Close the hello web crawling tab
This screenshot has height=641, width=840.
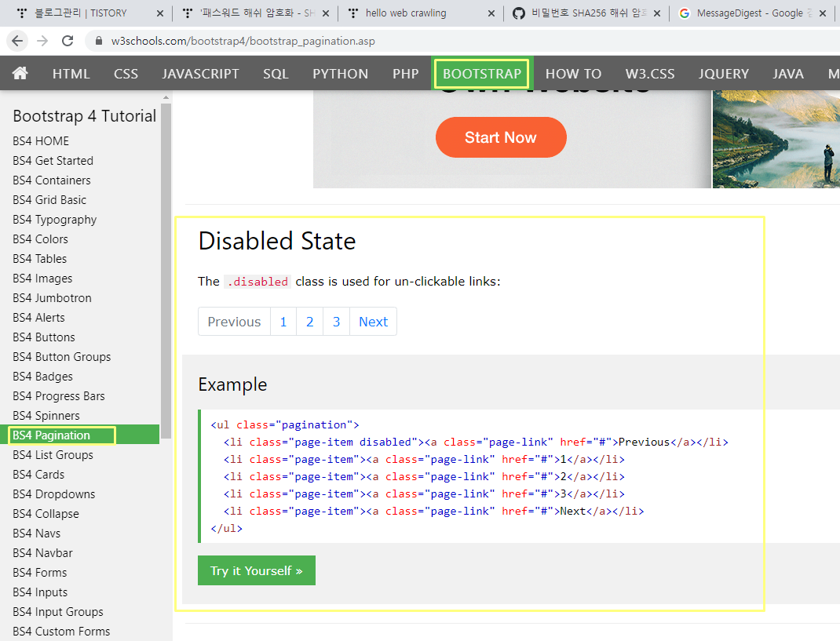(491, 13)
